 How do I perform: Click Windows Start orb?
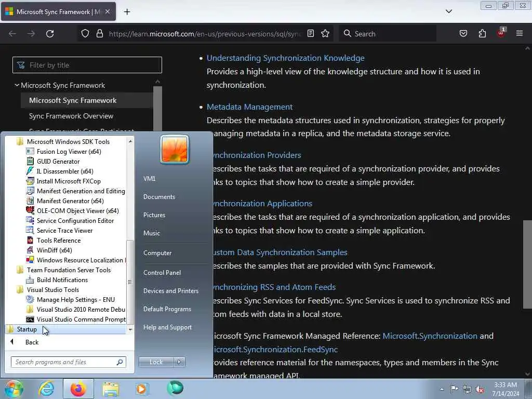click(14, 389)
